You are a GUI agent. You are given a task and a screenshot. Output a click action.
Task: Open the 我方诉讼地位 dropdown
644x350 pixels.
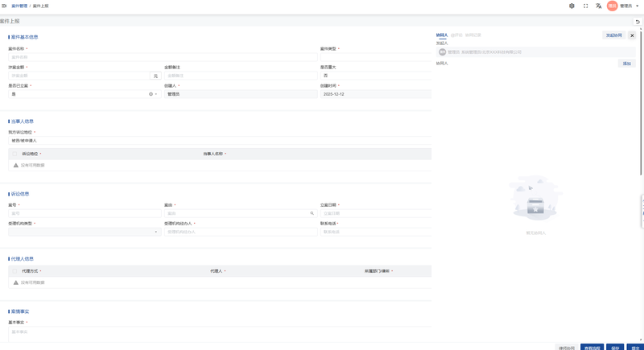[x=220, y=141]
